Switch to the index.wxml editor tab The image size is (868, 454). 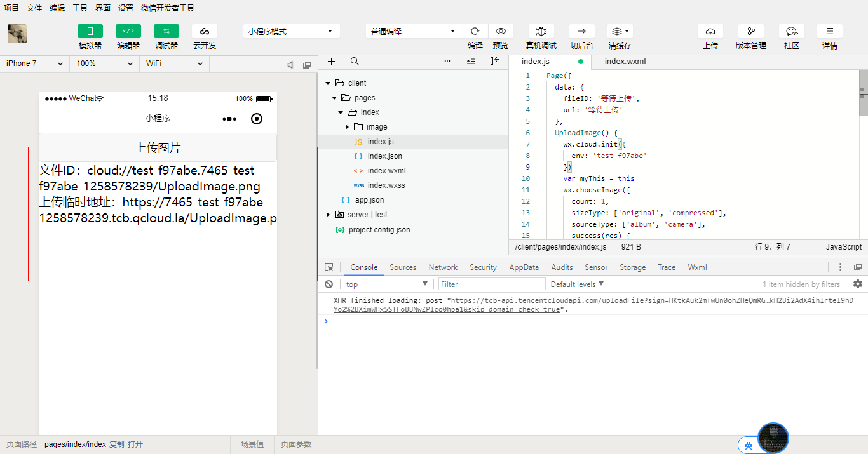point(625,62)
